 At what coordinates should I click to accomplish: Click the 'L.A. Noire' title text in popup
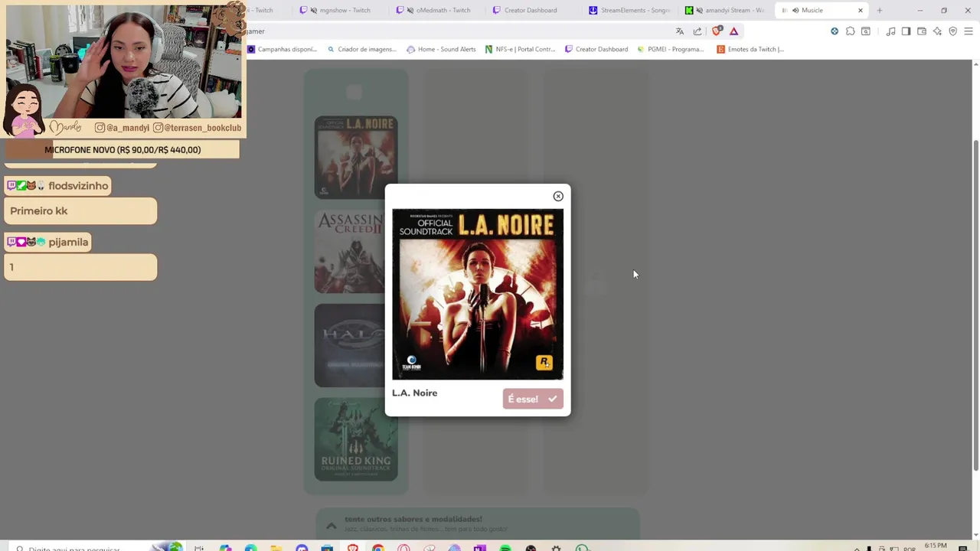pyautogui.click(x=414, y=393)
